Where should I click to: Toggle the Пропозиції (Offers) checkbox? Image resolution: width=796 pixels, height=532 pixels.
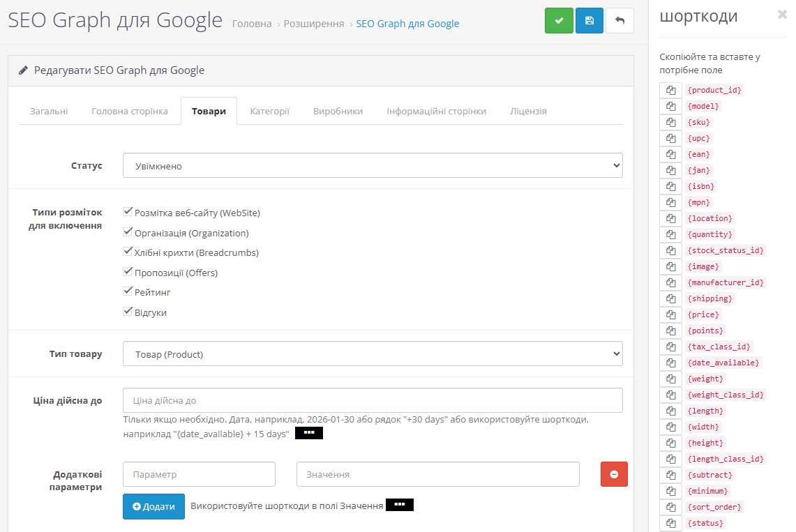[128, 272]
